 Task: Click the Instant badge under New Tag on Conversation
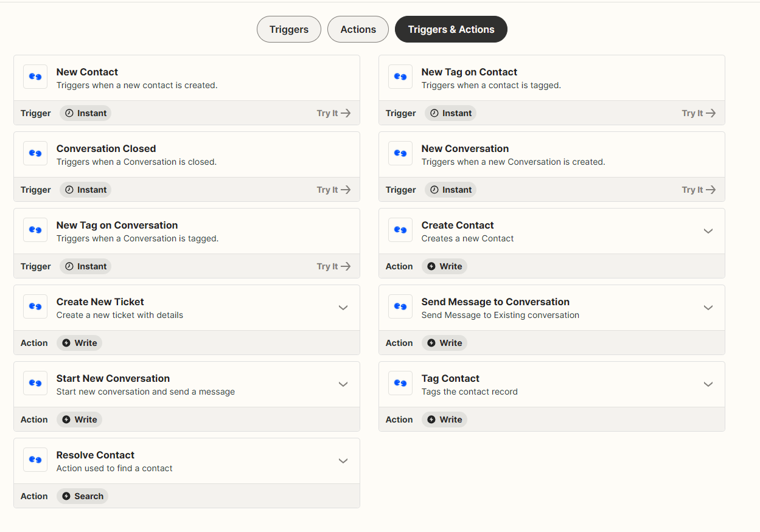pos(85,266)
